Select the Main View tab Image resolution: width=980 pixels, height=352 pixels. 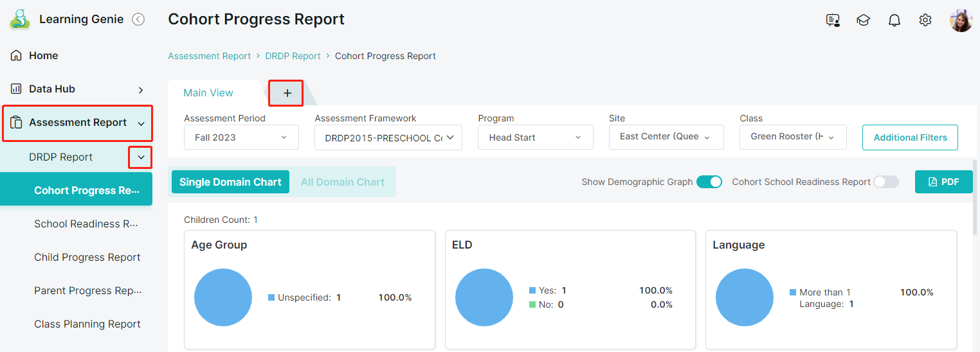[208, 93]
